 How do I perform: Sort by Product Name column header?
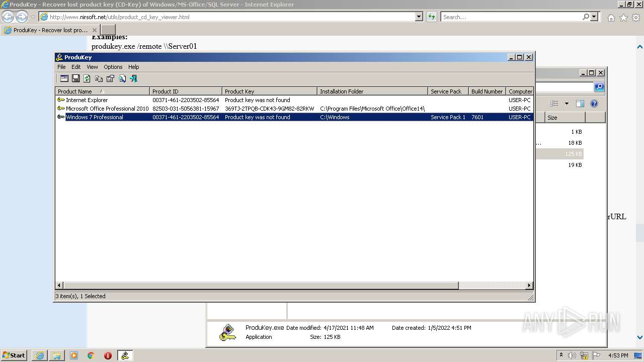(x=102, y=92)
